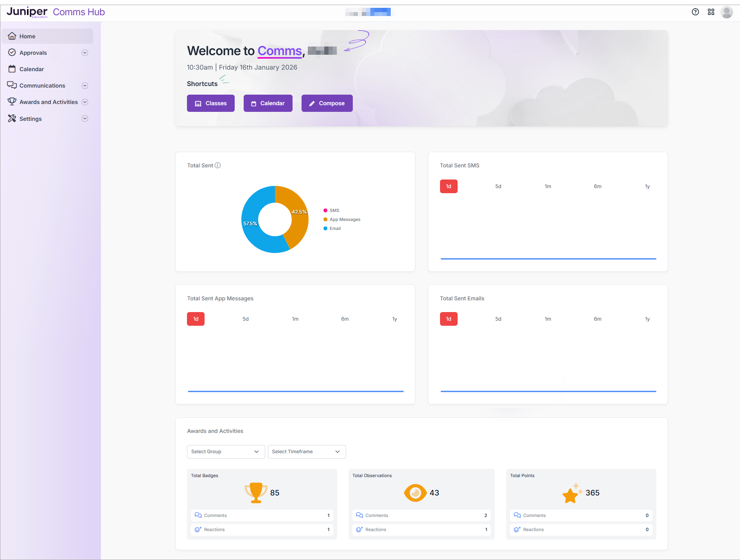The width and height of the screenshot is (740, 560).
Task: Open the Classes shortcut button
Action: [210, 103]
